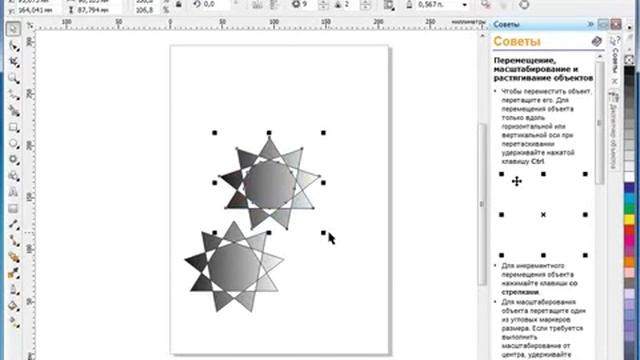Viewport: 640px width, 360px height.
Task: Close the Советы docker panel
Action: (616, 24)
